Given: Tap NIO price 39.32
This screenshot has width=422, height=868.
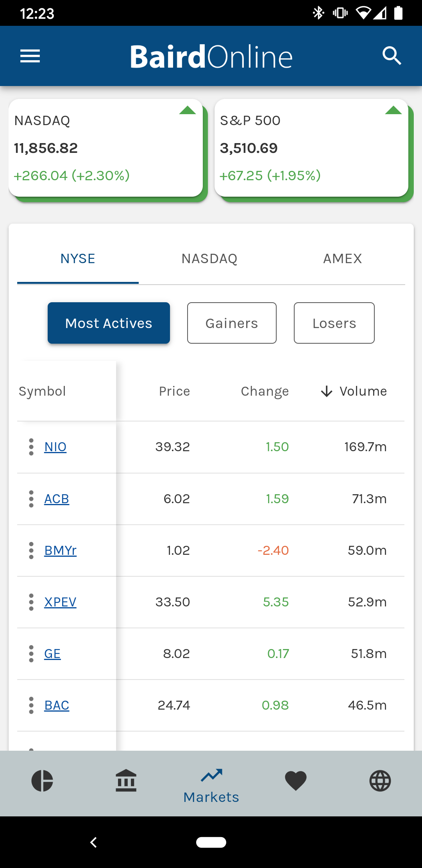Looking at the screenshot, I should click(x=173, y=447).
